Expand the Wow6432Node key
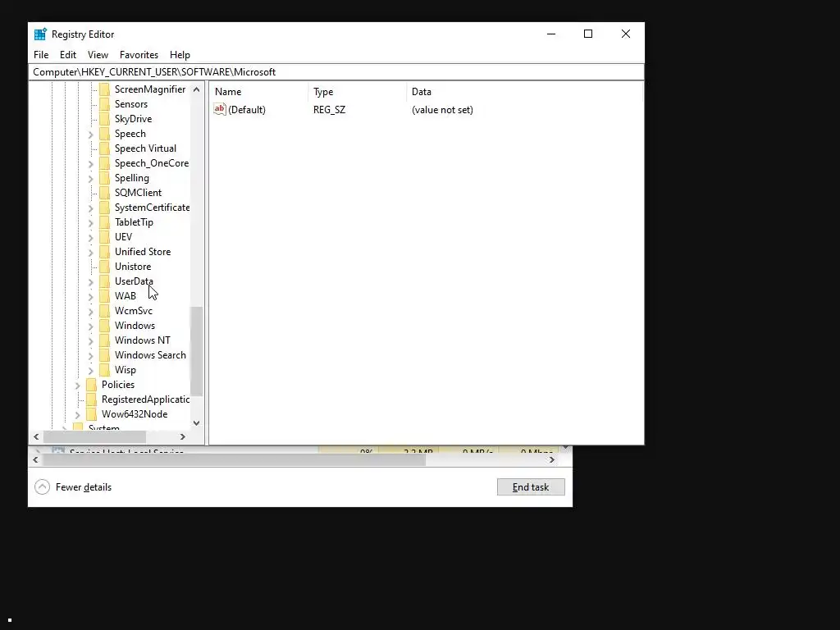The height and width of the screenshot is (630, 840). click(77, 414)
